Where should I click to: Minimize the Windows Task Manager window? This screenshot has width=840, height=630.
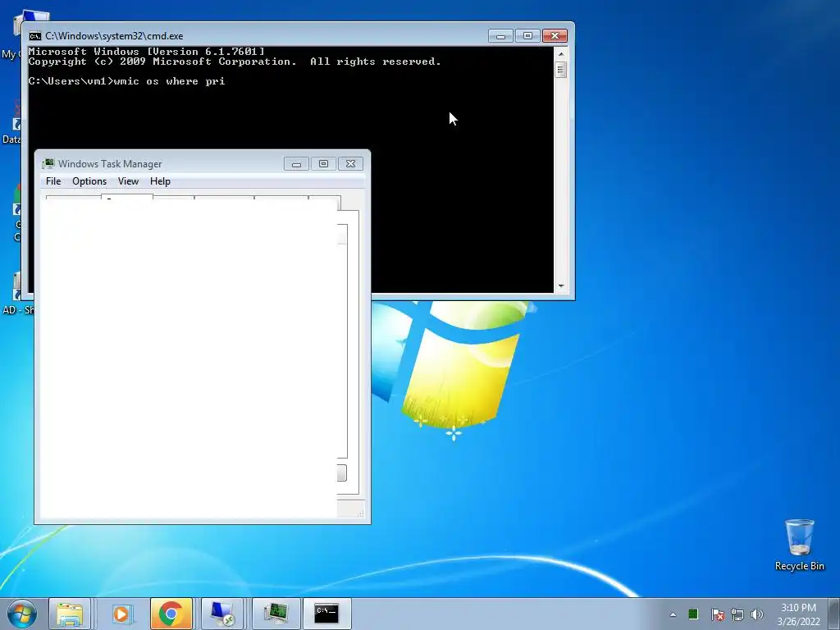(296, 163)
